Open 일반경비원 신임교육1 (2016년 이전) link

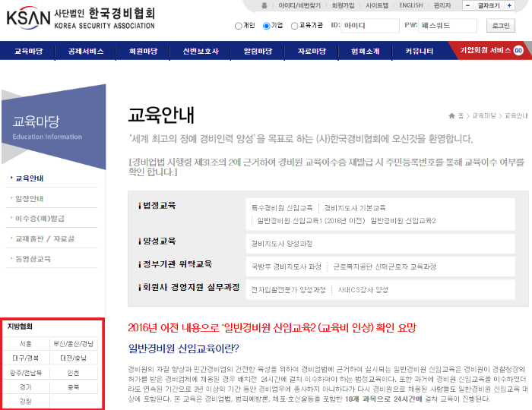coord(311,221)
